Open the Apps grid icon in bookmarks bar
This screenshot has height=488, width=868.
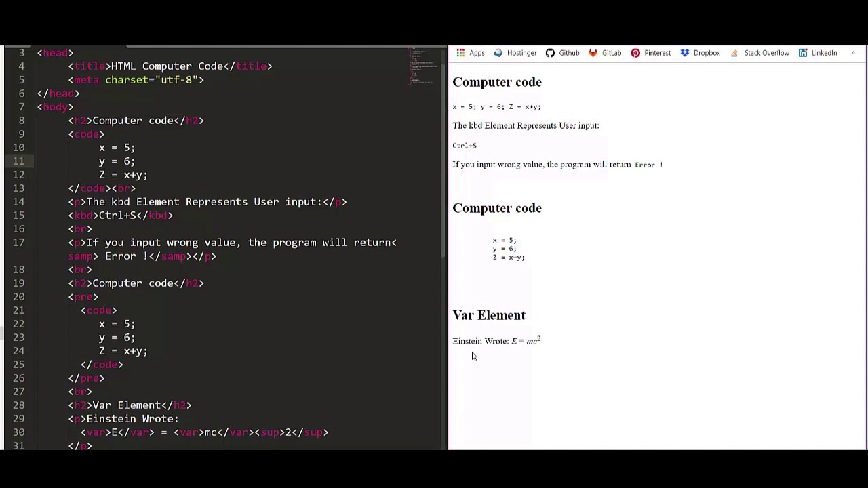(460, 53)
